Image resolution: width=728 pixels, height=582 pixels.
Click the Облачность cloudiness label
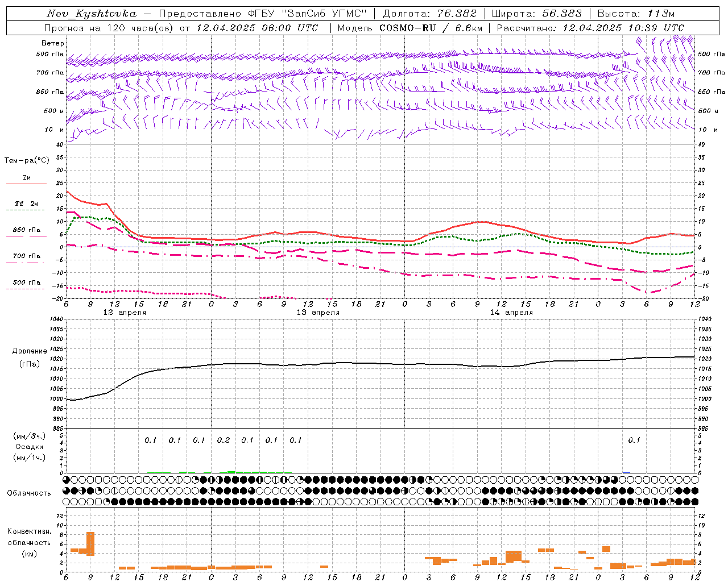(x=29, y=493)
